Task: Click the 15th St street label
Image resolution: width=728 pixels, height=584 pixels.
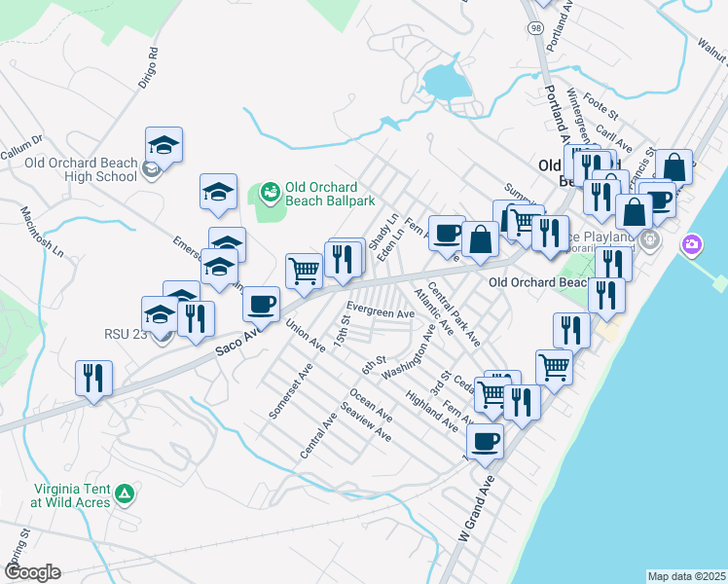Action: [342, 332]
